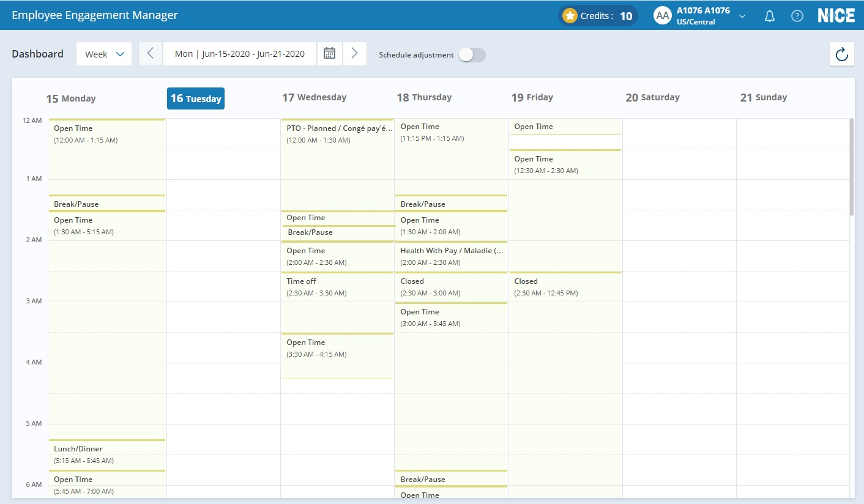
Task: Open Monday's Lunch/Dinner schedule block
Action: tap(106, 454)
